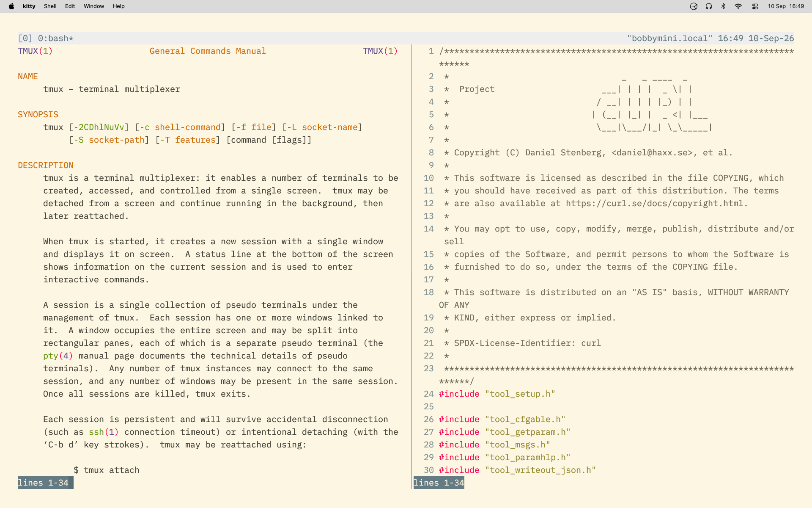812x508 pixels.
Task: Open the Window menu
Action: pos(94,6)
